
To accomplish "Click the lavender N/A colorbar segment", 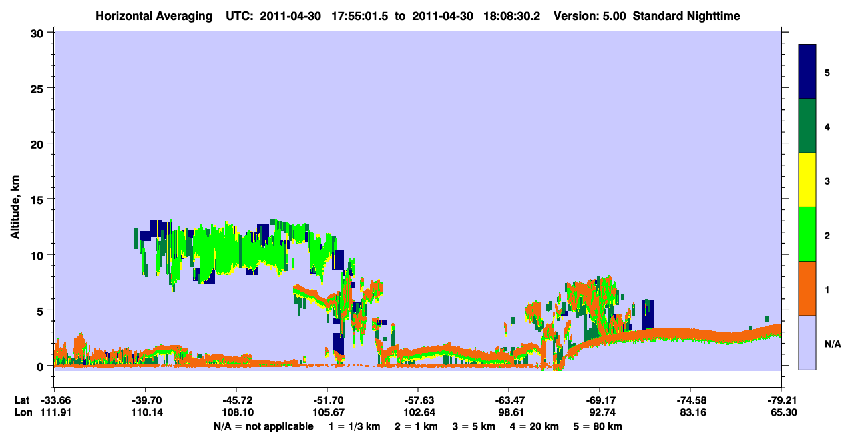I will tap(807, 342).
